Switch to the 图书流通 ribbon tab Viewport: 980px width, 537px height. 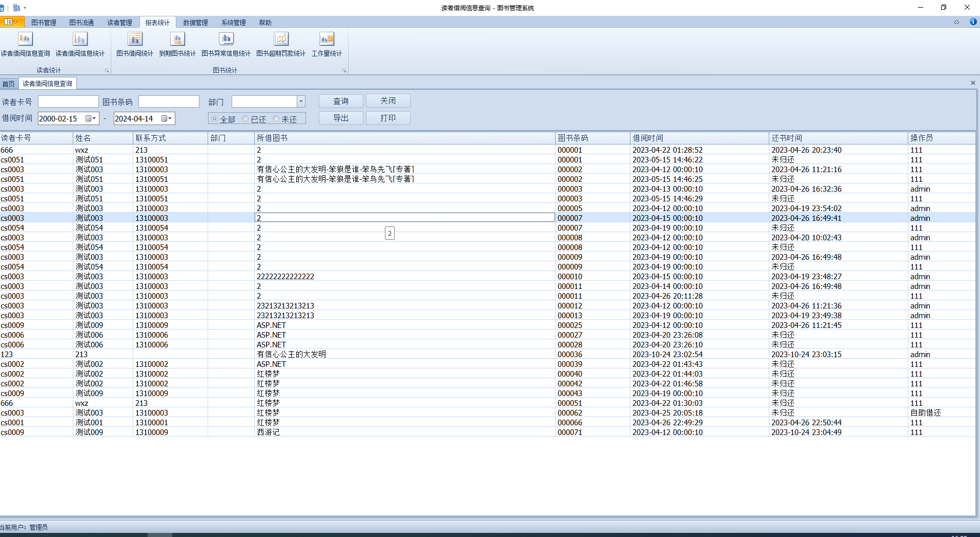[x=81, y=23]
